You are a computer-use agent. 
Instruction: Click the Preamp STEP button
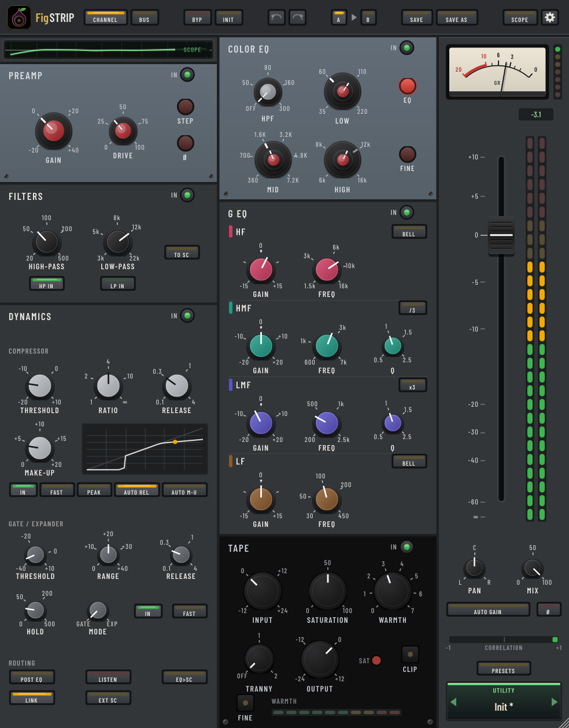pos(185,106)
